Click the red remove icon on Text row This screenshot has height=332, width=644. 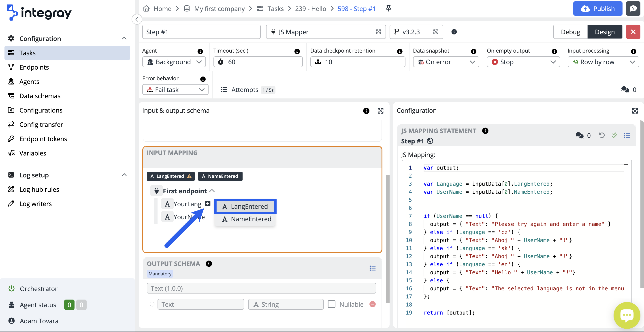[372, 304]
